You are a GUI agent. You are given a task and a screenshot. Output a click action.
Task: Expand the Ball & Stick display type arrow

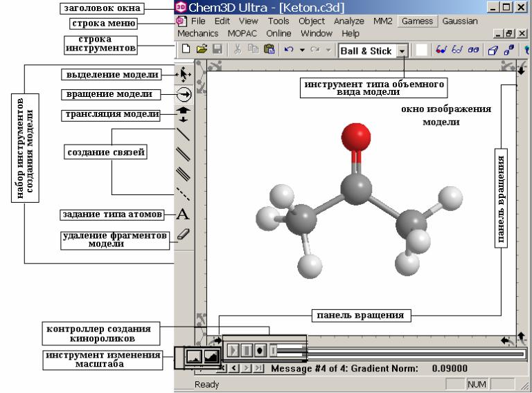(402, 51)
